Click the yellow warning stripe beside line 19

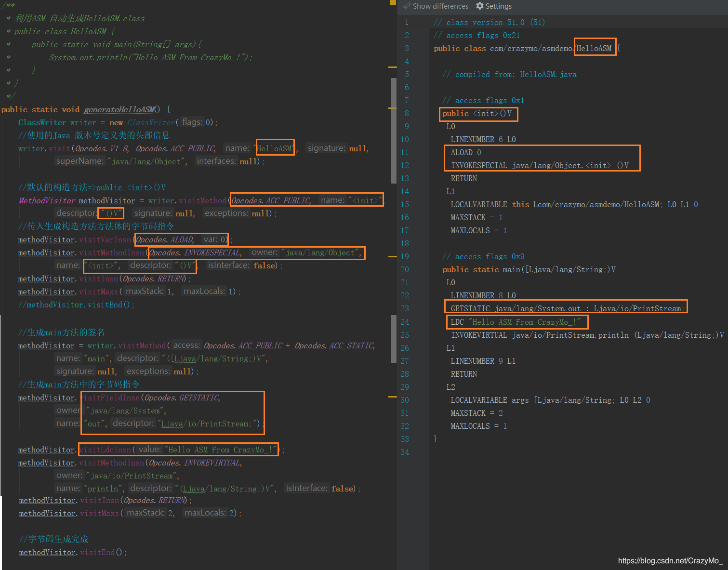393,256
